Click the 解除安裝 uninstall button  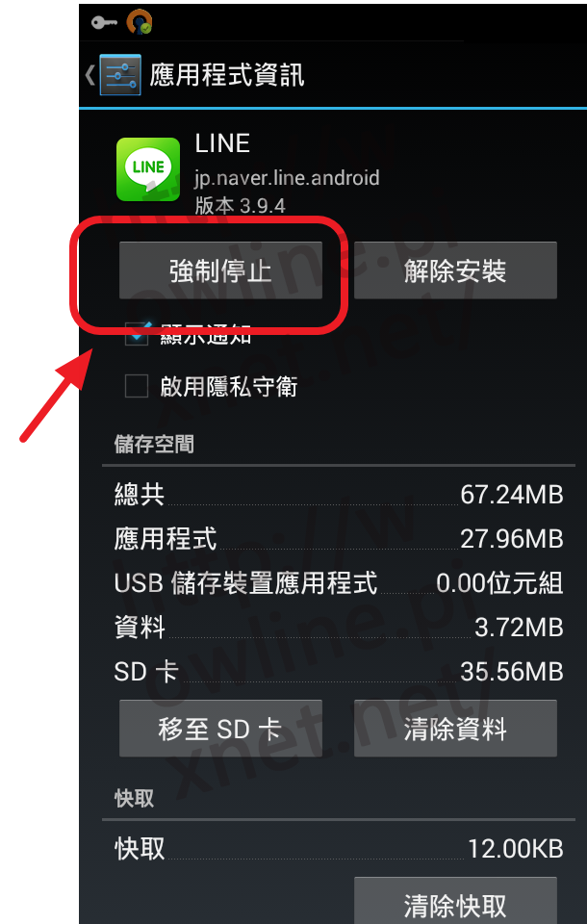pyautogui.click(x=455, y=270)
